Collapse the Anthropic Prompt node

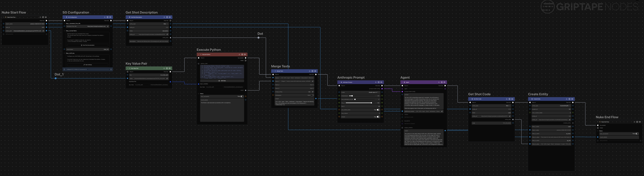[339, 82]
